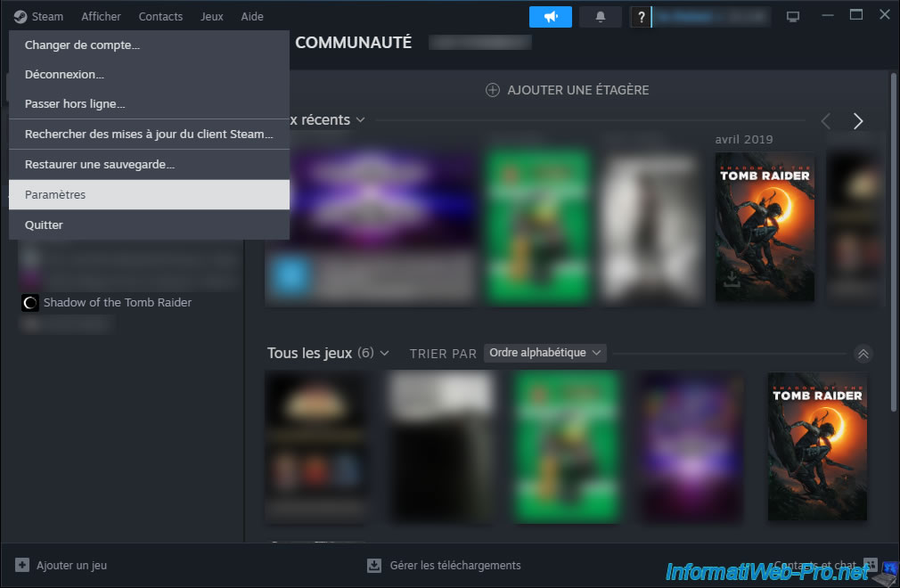The height and width of the screenshot is (588, 900).
Task: Click the green cover in recent shelf
Action: coord(538,226)
